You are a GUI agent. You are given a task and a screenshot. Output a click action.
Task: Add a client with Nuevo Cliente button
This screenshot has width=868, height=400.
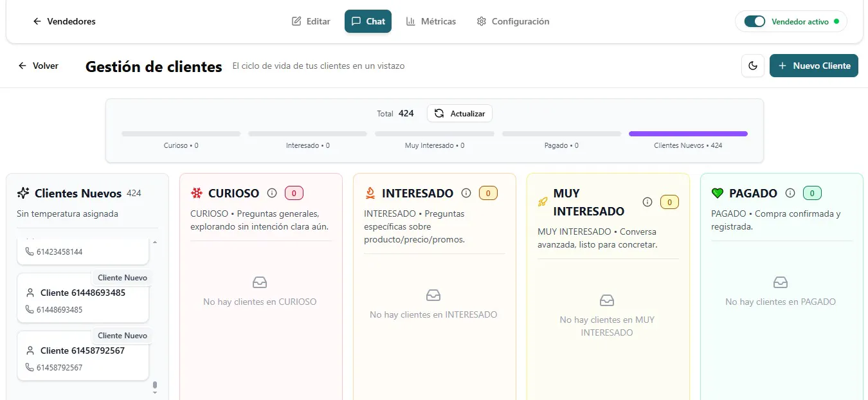[814, 66]
